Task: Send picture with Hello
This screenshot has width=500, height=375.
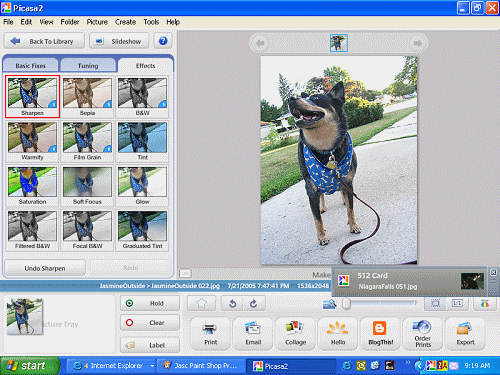Action: point(338,334)
